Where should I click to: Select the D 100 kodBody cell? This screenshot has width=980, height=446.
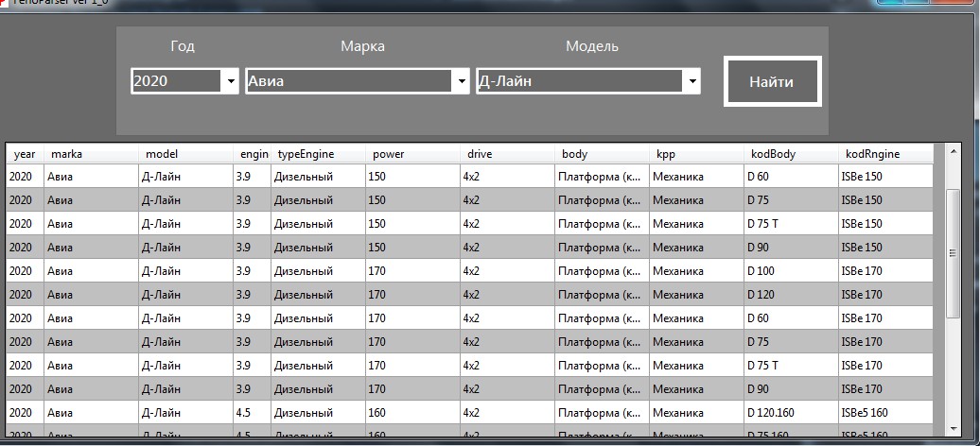coord(791,271)
